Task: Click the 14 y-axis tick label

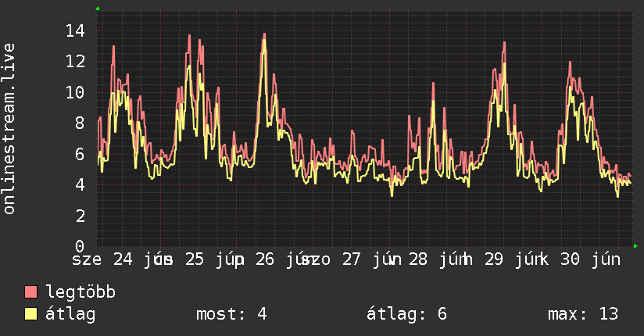Action: tap(75, 30)
